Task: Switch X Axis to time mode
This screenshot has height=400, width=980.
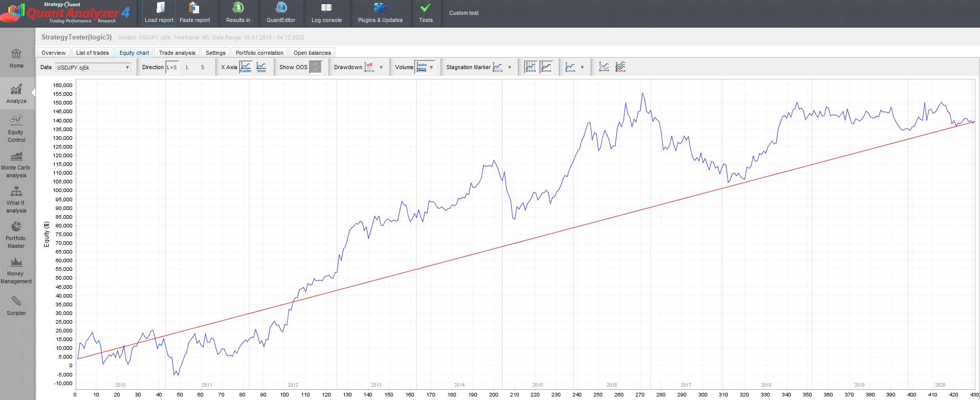Action: pyautogui.click(x=261, y=67)
